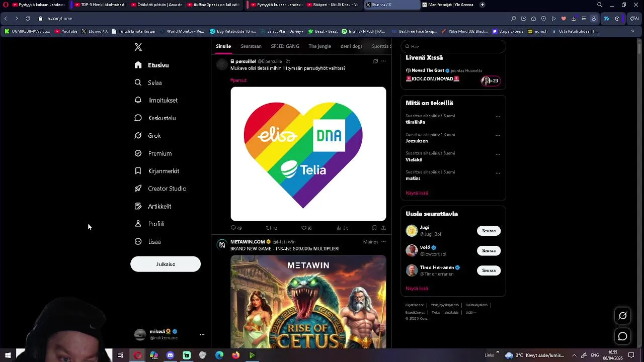The height and width of the screenshot is (362, 644).
Task: Click the Julkaise post button
Action: click(166, 264)
